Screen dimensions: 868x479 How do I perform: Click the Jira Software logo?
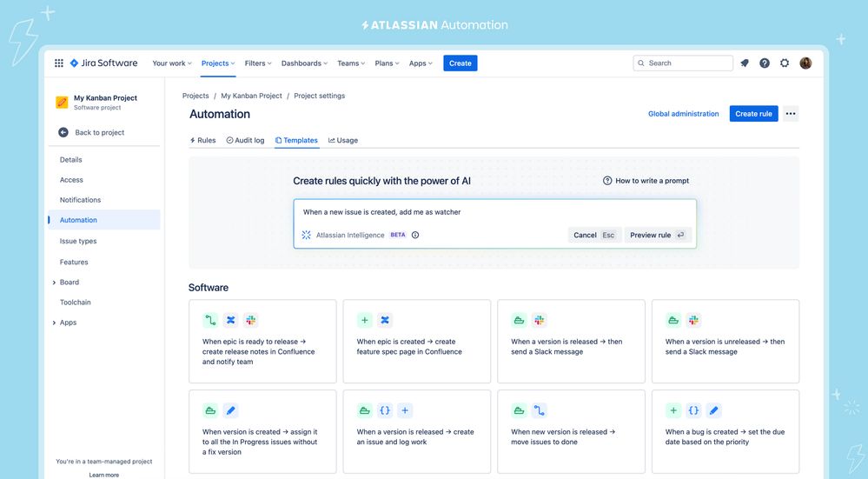[103, 63]
